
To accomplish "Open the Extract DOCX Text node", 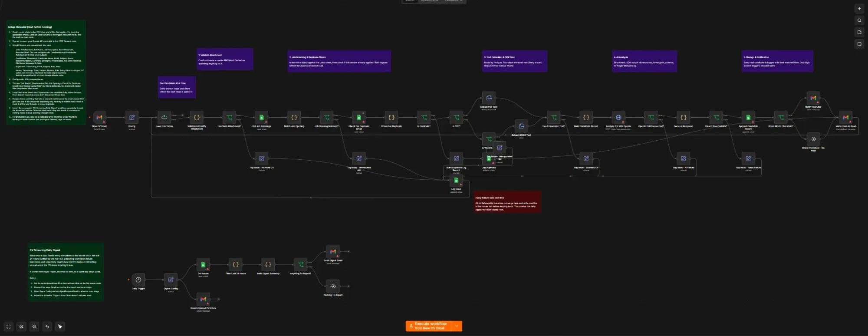I will coord(521,126).
